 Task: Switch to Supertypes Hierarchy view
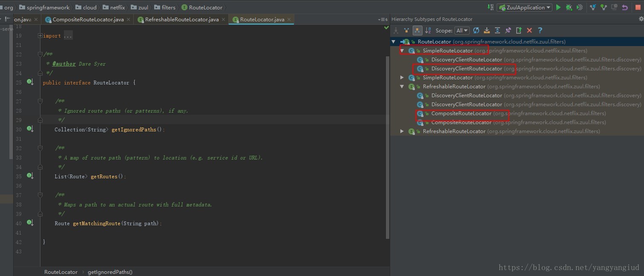click(406, 30)
